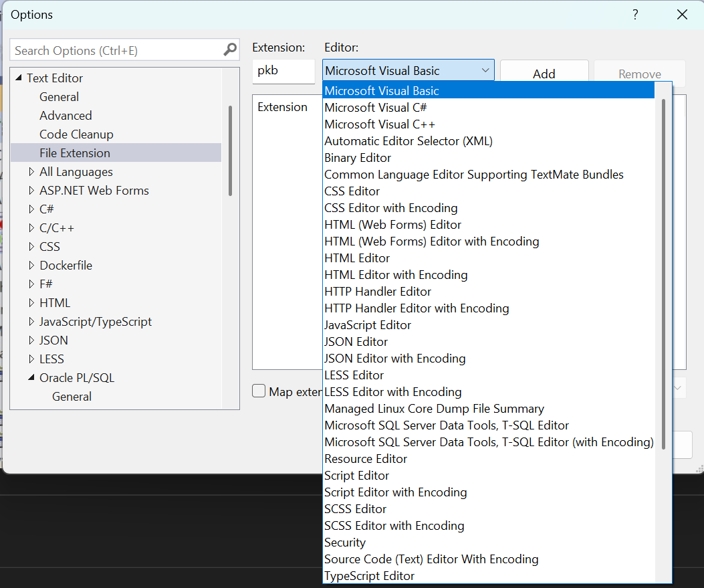
Task: Select SCSS Editor with Encoding
Action: tap(489, 526)
